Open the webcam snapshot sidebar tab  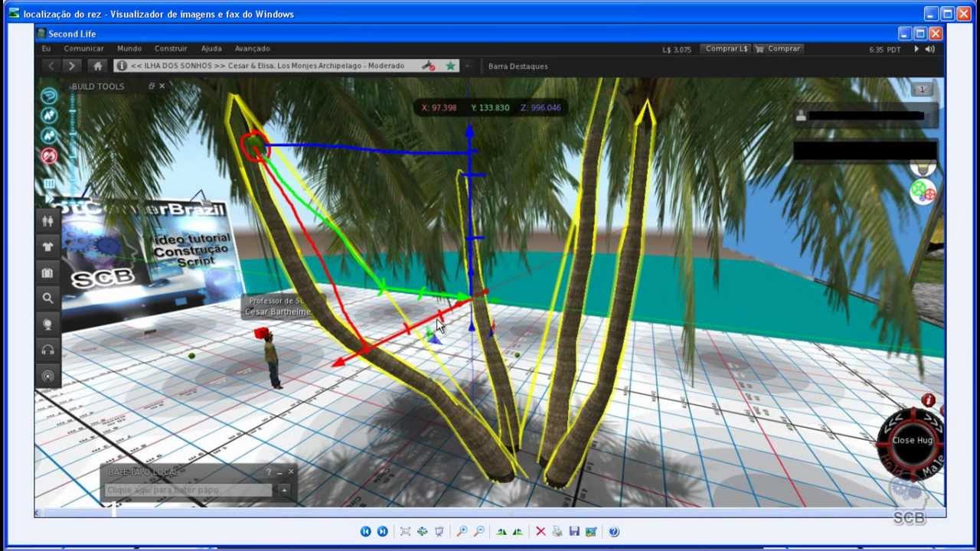(48, 324)
